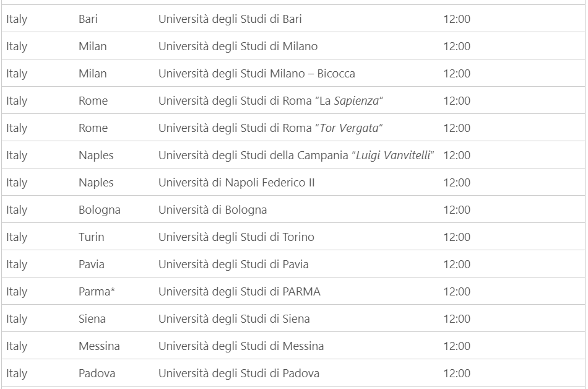This screenshot has width=588, height=389.
Task: Click Università degli Studi di Pavia
Action: pos(233,264)
